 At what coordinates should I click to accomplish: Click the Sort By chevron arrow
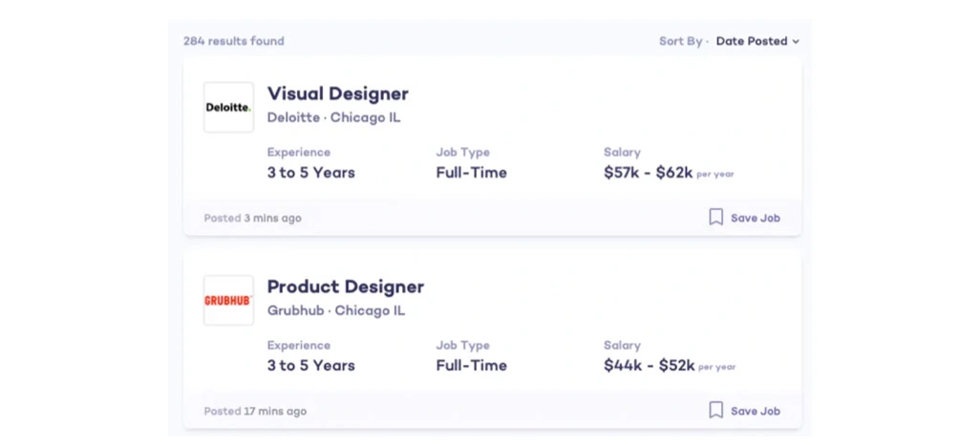tap(796, 42)
